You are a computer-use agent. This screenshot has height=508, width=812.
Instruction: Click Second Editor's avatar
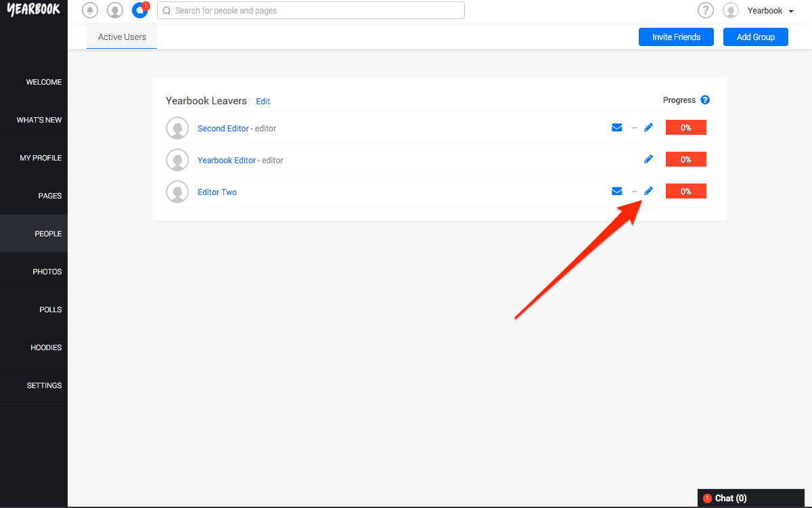coord(177,128)
